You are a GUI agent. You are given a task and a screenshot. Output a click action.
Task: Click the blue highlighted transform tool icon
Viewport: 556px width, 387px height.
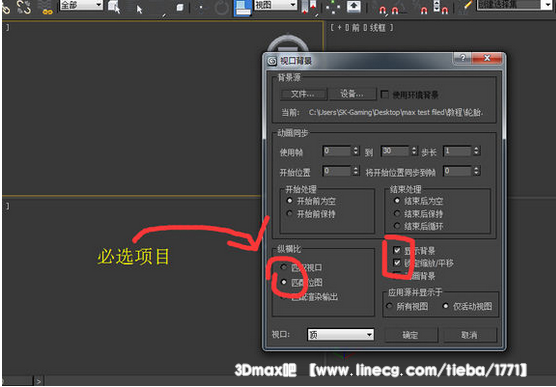242,8
